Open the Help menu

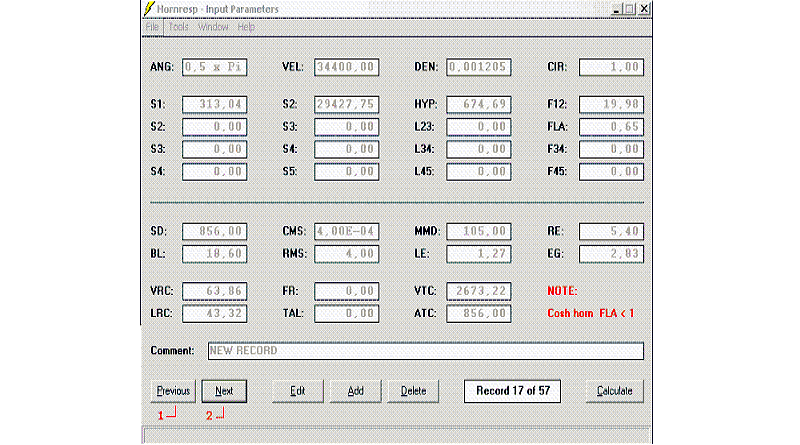pyautogui.click(x=246, y=27)
